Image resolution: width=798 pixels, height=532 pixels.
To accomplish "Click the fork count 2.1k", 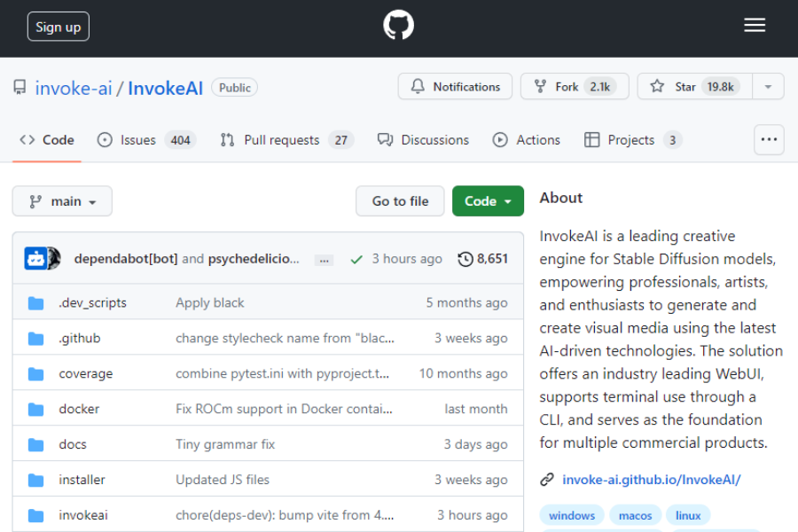I will [599, 87].
